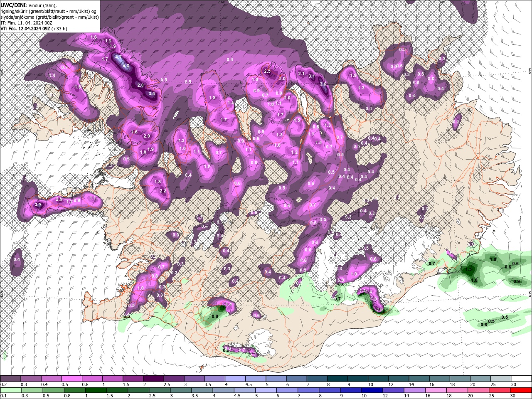532x399 pixels.
Task: Pick rain legend red swatch after 30
Action: [521, 390]
